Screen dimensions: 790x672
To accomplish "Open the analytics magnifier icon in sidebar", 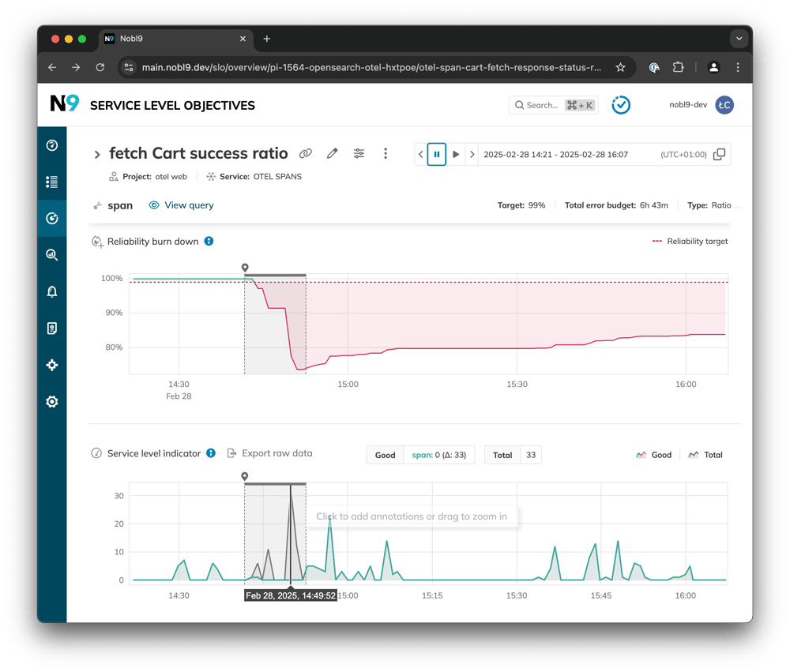I will (x=52, y=255).
